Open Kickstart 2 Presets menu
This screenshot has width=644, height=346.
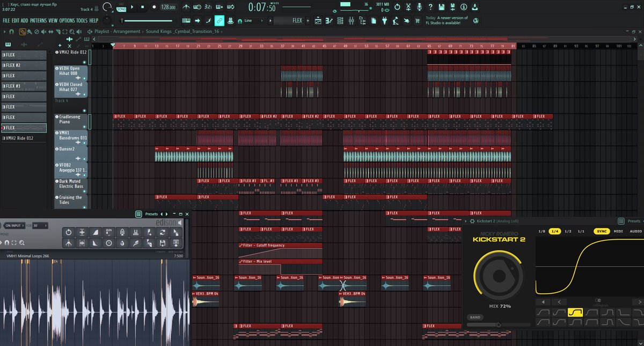[x=634, y=221]
